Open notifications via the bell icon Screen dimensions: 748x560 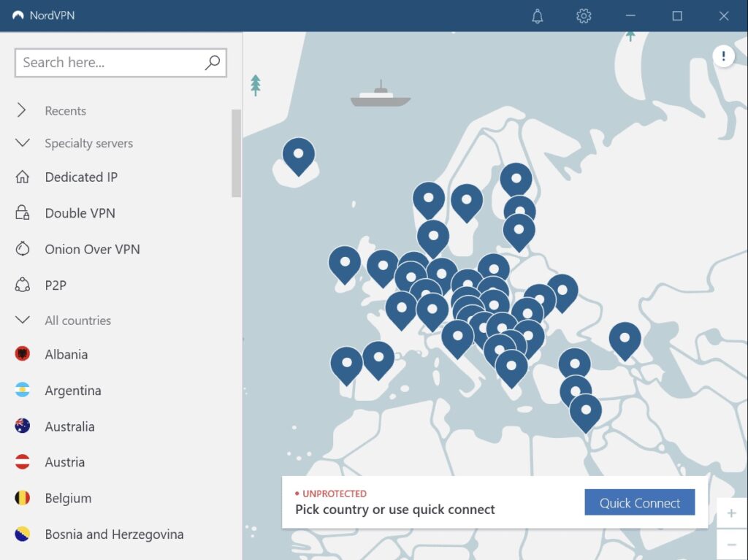click(x=539, y=15)
